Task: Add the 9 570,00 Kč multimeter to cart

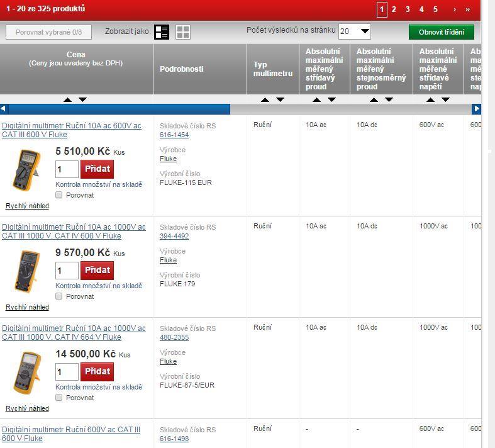Action: point(97,271)
